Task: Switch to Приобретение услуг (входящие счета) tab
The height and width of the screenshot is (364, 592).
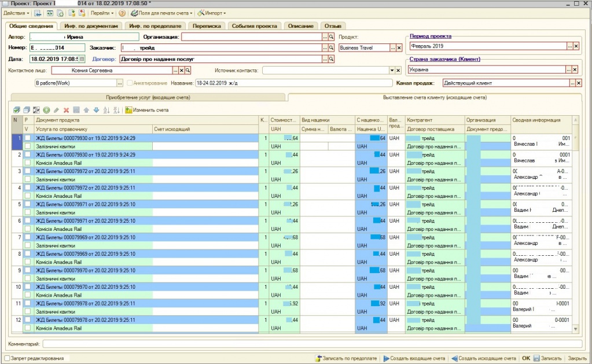Action: (148, 97)
